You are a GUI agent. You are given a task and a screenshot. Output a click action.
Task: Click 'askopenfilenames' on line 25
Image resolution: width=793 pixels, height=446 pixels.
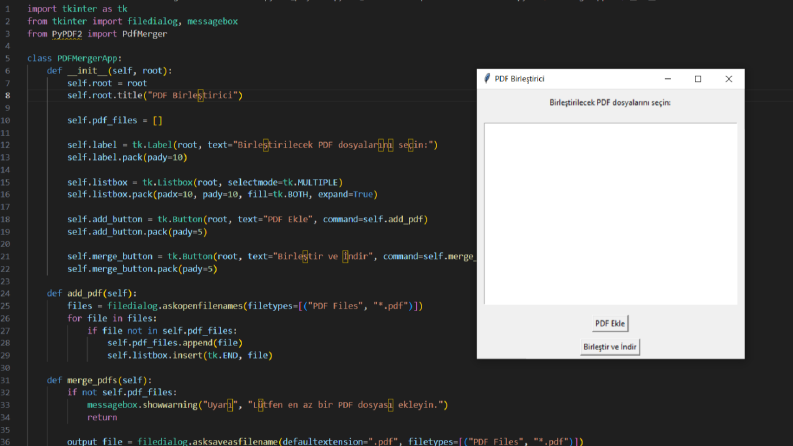202,306
